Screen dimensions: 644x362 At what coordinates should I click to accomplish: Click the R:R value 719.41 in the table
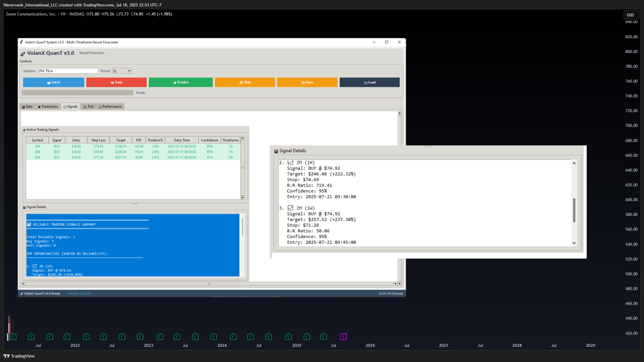pos(139,152)
